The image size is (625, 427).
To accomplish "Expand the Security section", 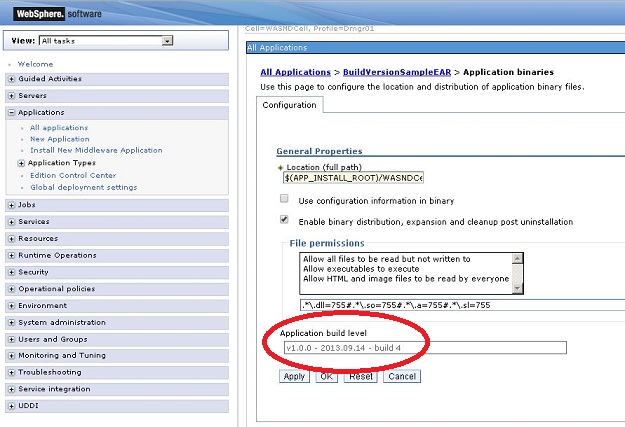I will [x=12, y=272].
